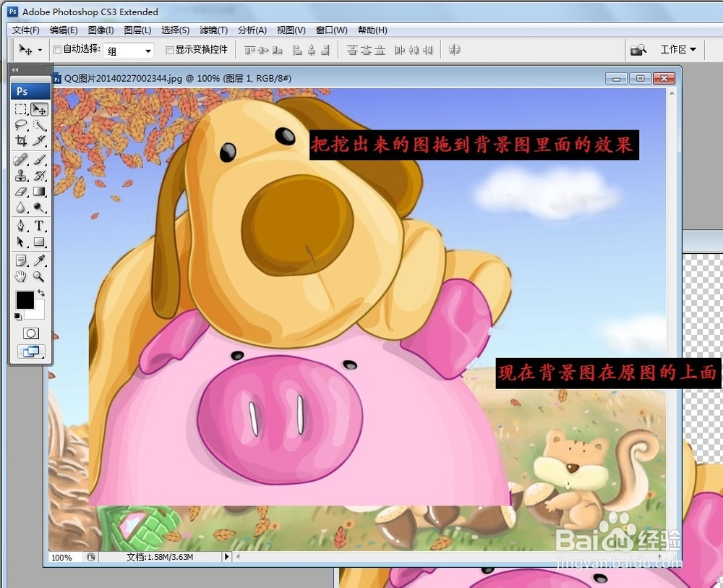Screen dimensions: 723x588
Task: Align left edges of layers
Action: click(x=297, y=50)
